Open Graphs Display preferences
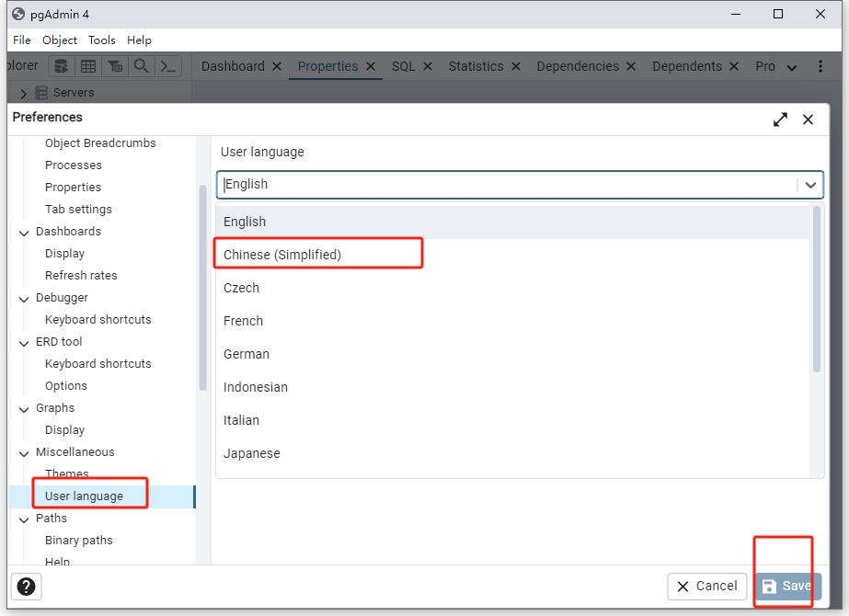 pos(65,430)
